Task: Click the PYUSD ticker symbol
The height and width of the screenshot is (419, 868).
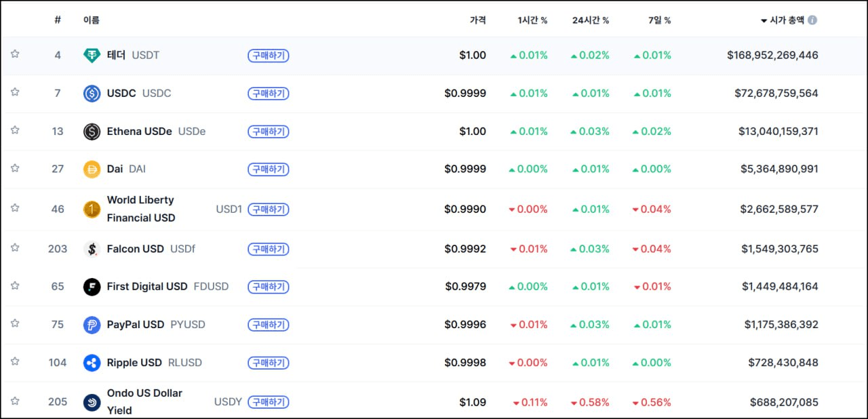Action: tap(188, 325)
